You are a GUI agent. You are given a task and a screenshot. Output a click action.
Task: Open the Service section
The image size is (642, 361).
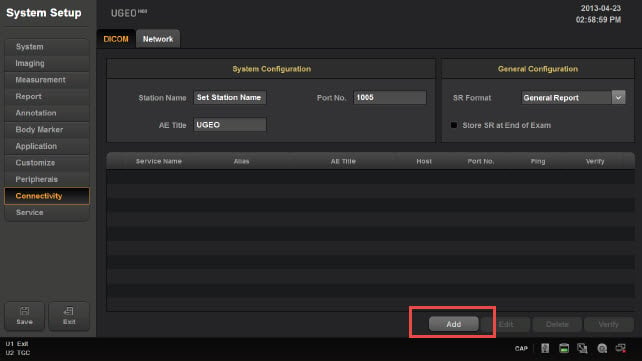[x=47, y=212]
